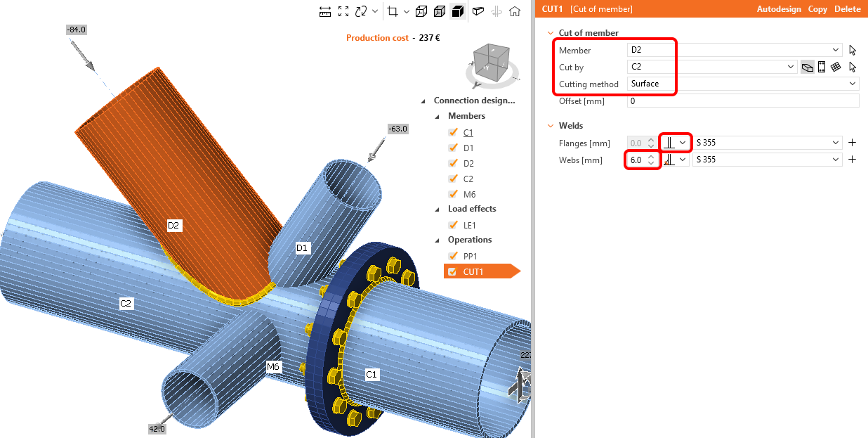This screenshot has height=438, width=868.
Task: Switch to wireframe cube view
Action: pos(421,11)
